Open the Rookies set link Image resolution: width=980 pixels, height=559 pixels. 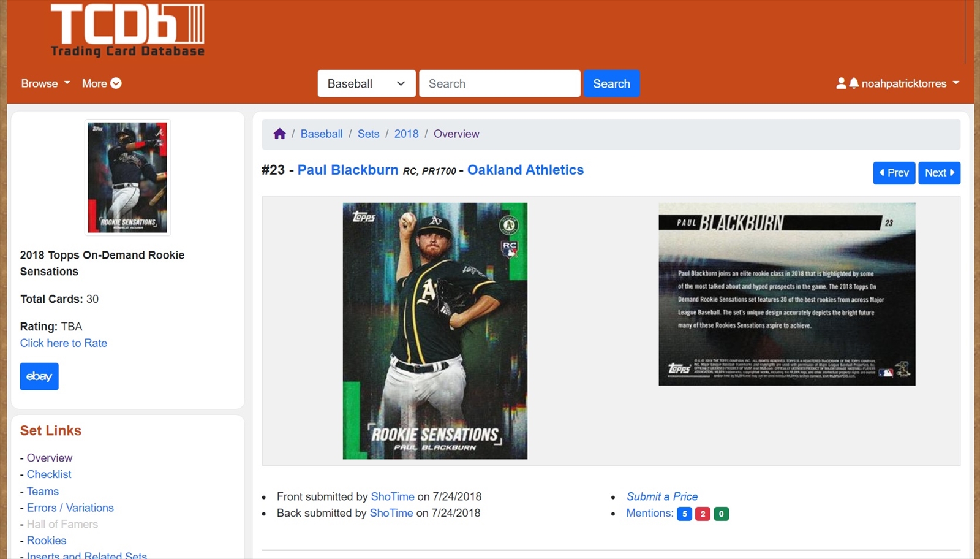46,541
